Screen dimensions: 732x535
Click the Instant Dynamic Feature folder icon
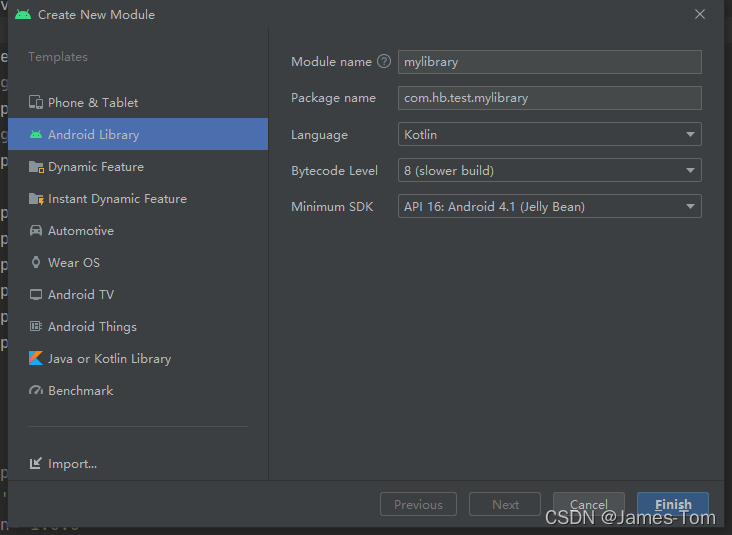pyautogui.click(x=36, y=199)
